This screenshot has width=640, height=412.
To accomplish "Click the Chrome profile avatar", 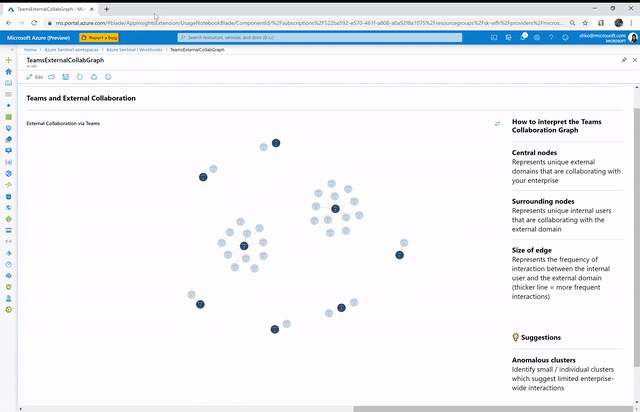I will (x=619, y=23).
